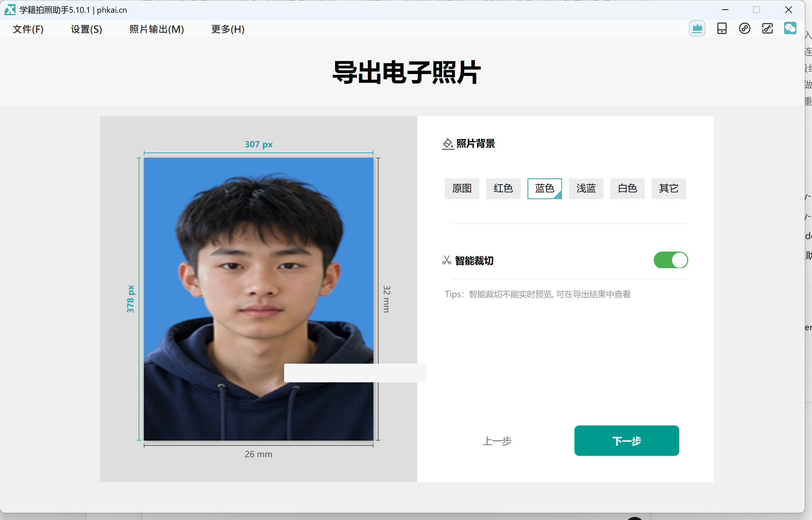Expand the 照片输出(M) menu
This screenshot has height=520, width=812.
point(157,29)
